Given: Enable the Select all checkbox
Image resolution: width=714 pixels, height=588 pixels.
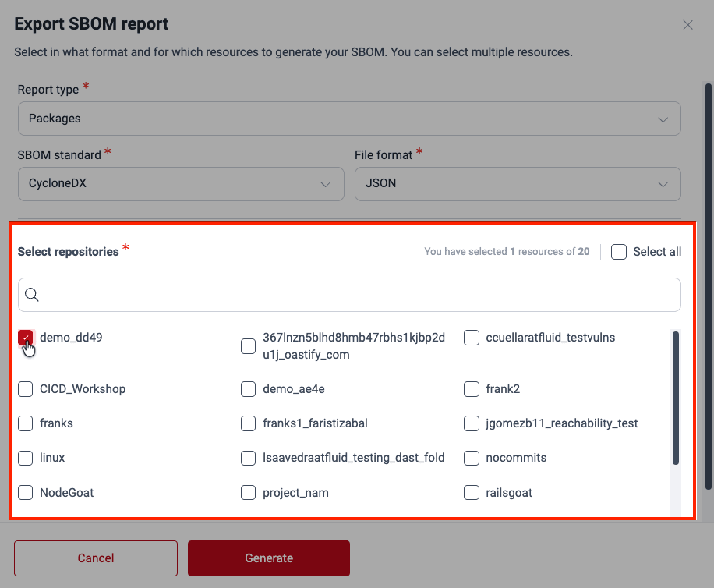Looking at the screenshot, I should tap(619, 251).
